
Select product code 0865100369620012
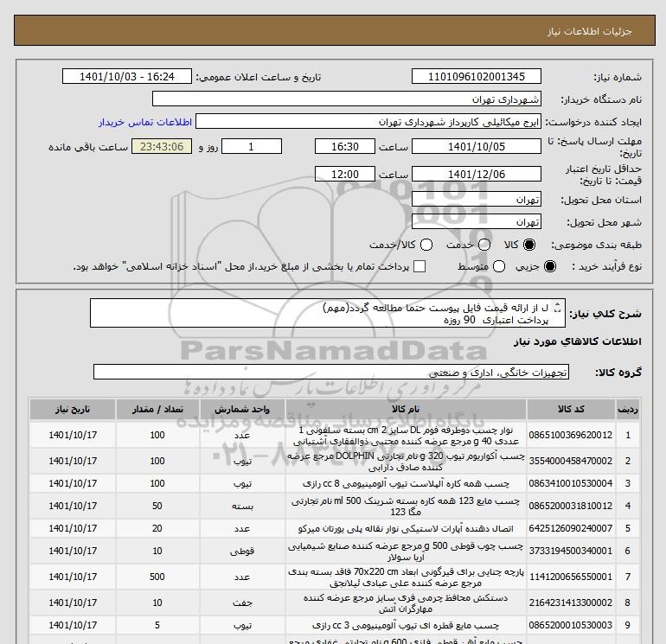(571, 435)
